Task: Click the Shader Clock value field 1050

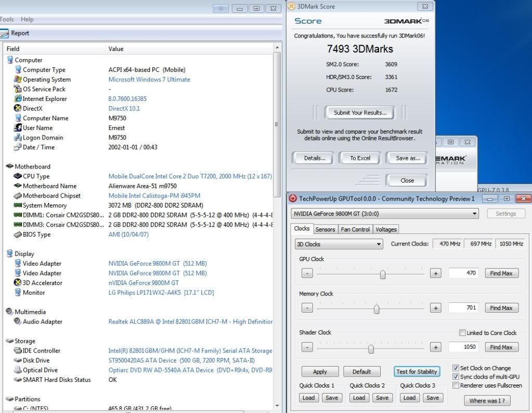Action: click(x=463, y=347)
